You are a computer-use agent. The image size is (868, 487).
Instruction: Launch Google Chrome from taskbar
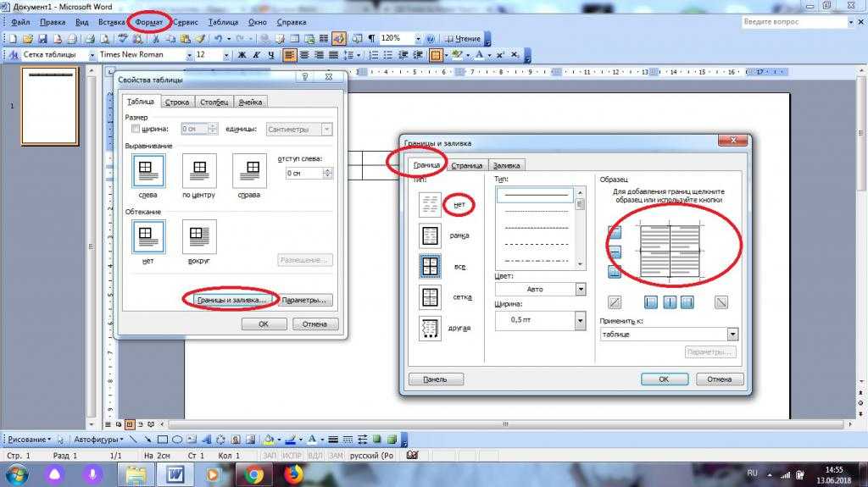(x=253, y=475)
